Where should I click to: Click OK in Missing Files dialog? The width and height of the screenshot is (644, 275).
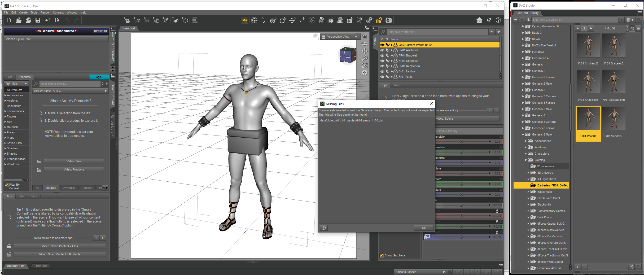pyautogui.click(x=424, y=228)
